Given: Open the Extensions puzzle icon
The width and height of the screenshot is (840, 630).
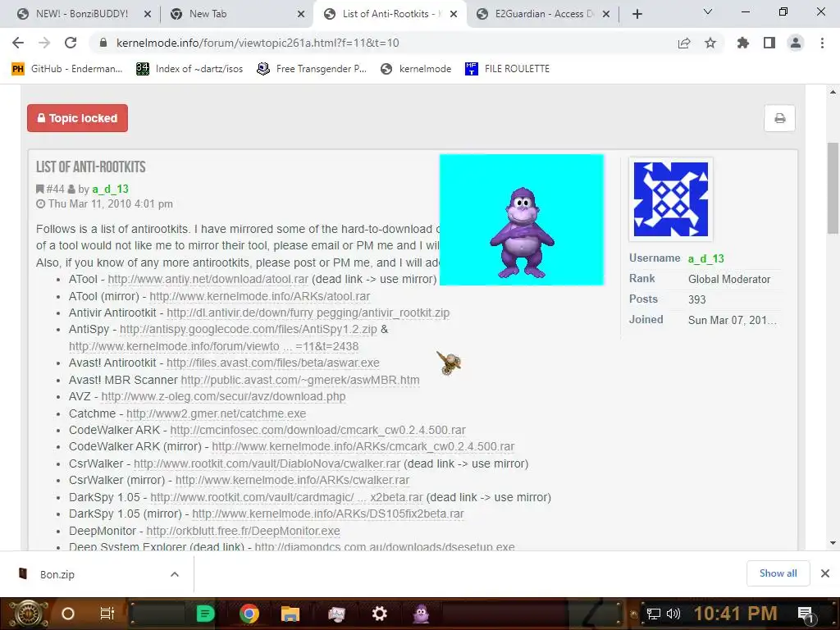Looking at the screenshot, I should click(x=742, y=43).
